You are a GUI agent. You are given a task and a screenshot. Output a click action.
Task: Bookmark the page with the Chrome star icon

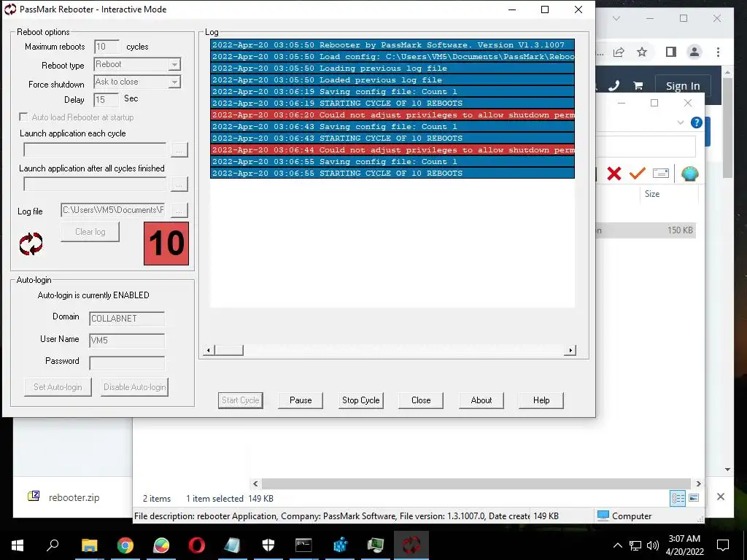pyautogui.click(x=642, y=52)
